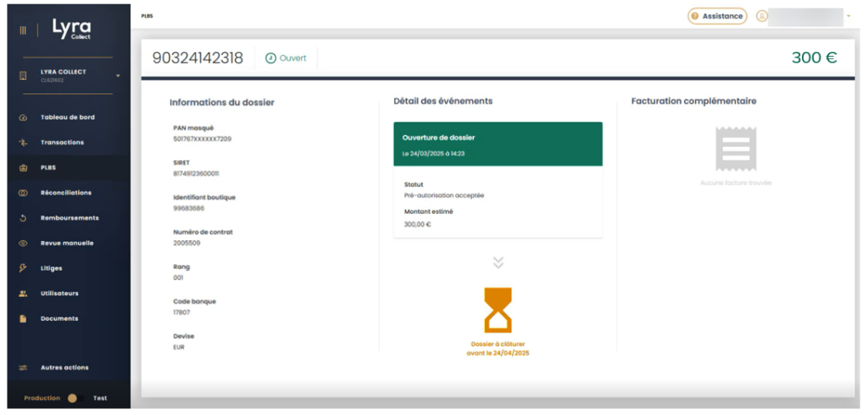
Task: Click the building icon beside LYRA COLLECT
Action: 23,76
